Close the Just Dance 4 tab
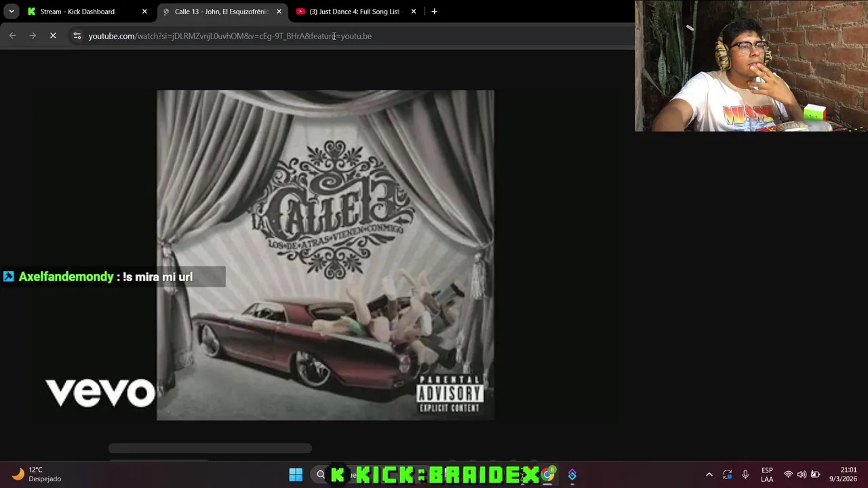This screenshot has width=868, height=488. pyautogui.click(x=414, y=12)
